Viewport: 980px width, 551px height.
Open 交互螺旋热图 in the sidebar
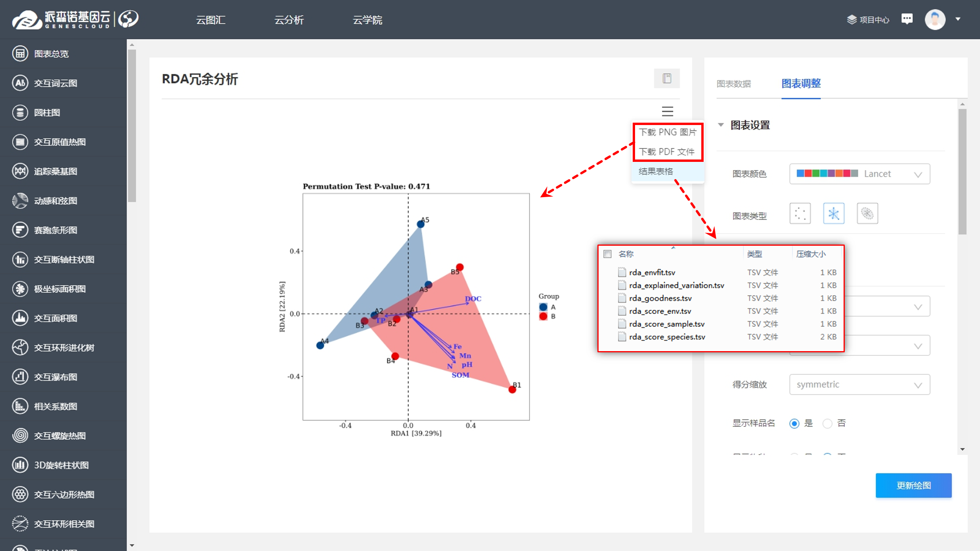[x=60, y=436]
